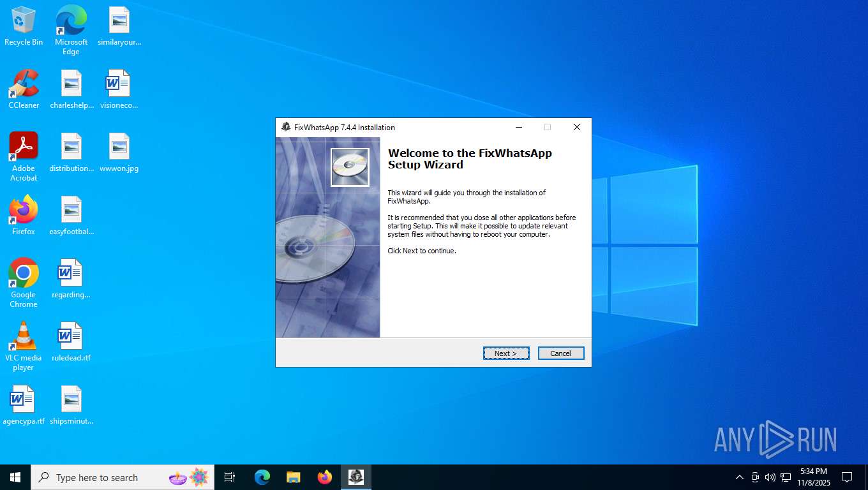Open the notification center icon
The image size is (868, 490).
coord(847,477)
